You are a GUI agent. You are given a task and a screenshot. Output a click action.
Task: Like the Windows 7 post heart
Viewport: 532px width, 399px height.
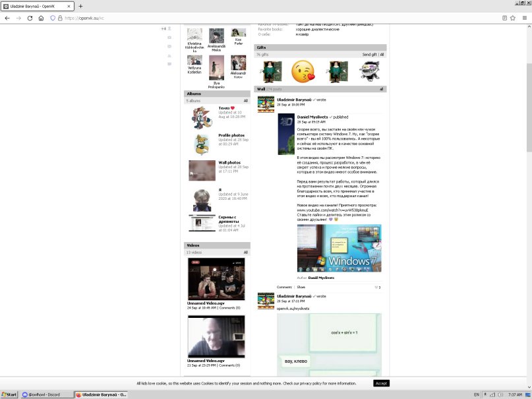coord(377,288)
